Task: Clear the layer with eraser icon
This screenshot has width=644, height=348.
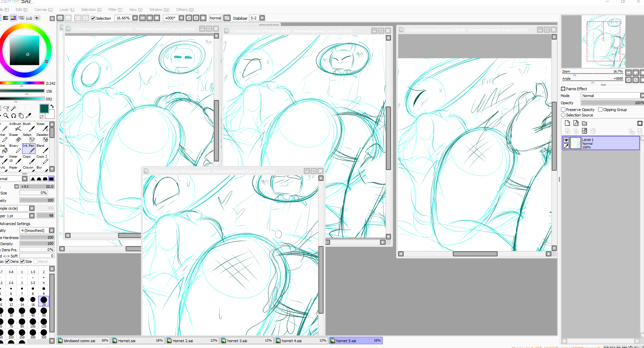Action: pos(584,131)
